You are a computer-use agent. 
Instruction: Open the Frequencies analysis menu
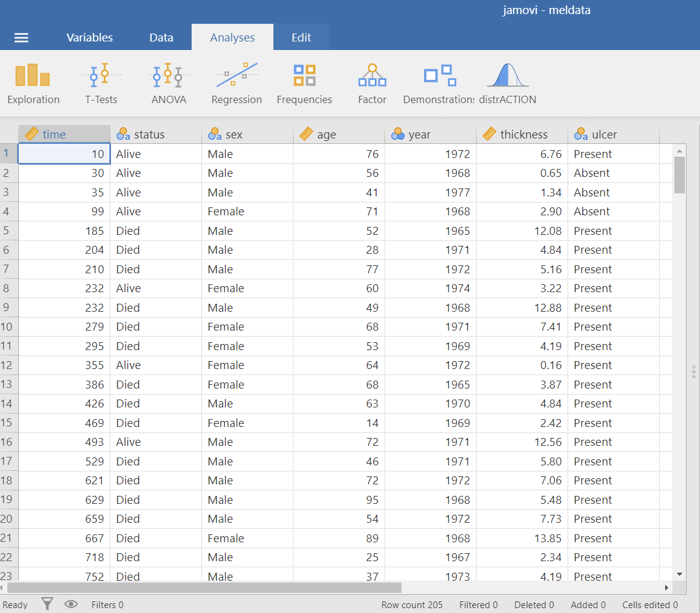304,84
